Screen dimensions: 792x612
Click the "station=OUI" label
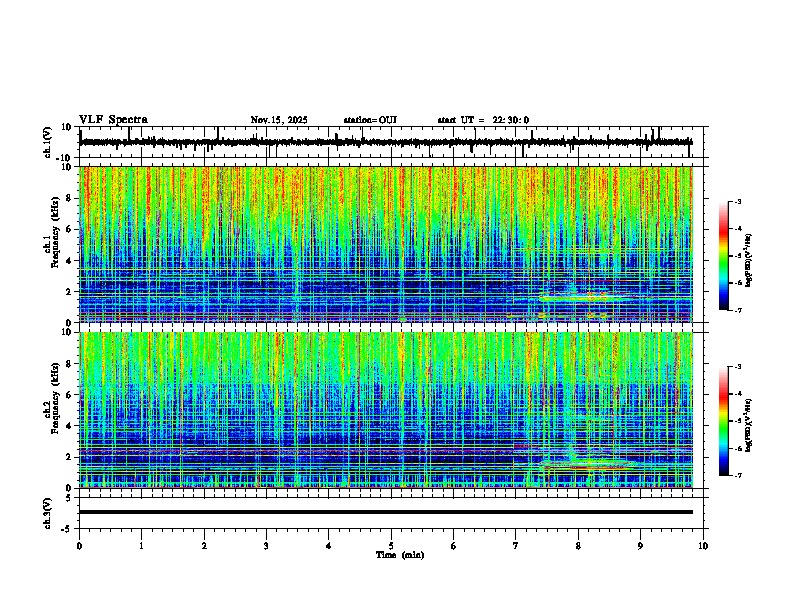click(x=370, y=120)
